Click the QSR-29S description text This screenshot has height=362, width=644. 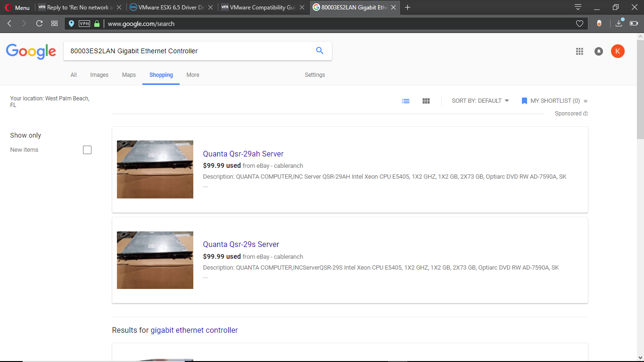coord(381,272)
